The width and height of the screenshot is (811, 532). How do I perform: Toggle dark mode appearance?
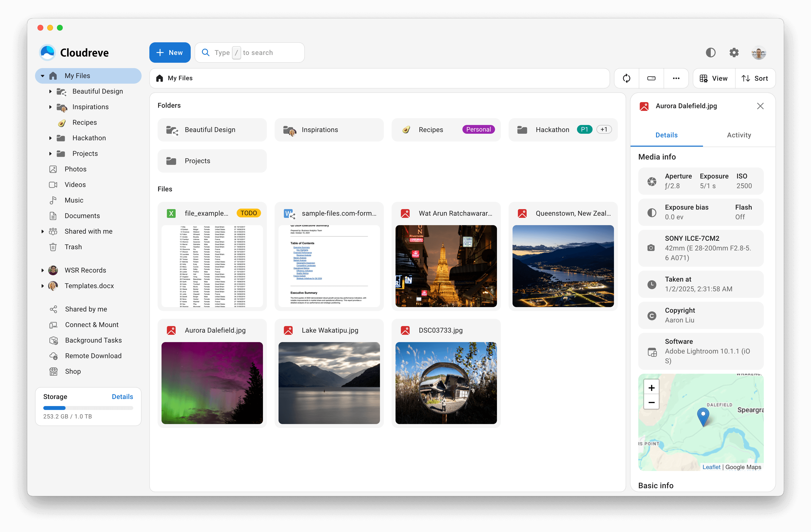click(x=711, y=52)
